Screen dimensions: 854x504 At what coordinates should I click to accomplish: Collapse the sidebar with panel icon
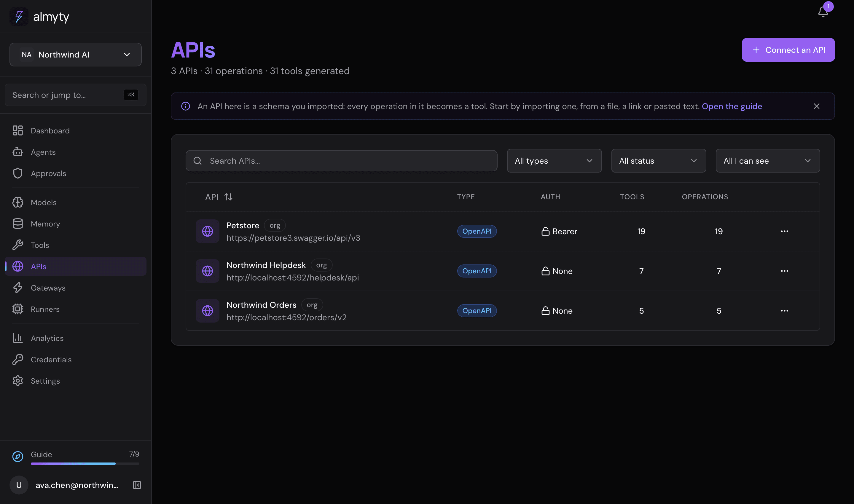point(137,485)
